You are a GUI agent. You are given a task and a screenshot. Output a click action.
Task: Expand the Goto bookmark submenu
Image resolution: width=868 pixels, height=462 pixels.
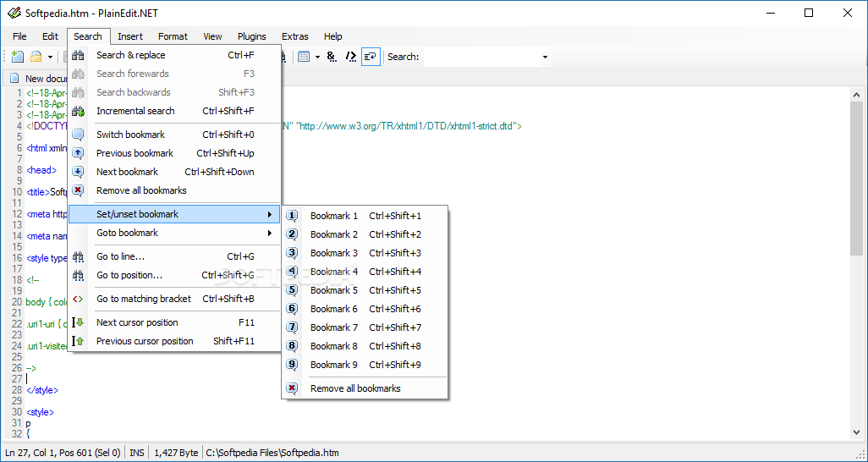click(174, 233)
